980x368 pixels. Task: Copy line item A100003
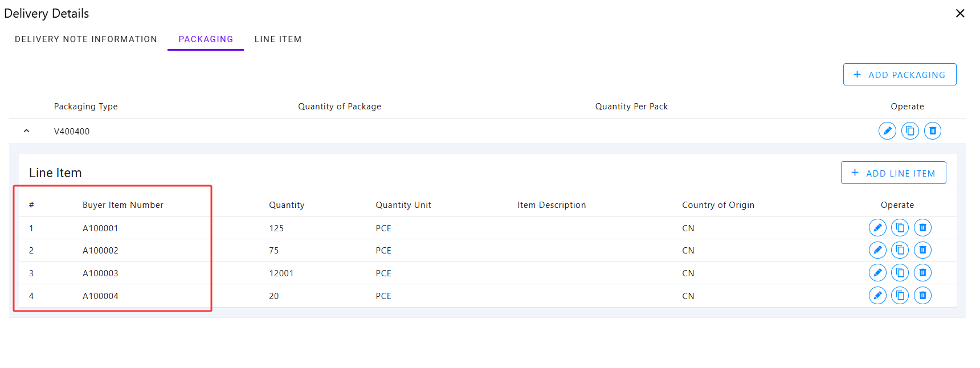(900, 273)
